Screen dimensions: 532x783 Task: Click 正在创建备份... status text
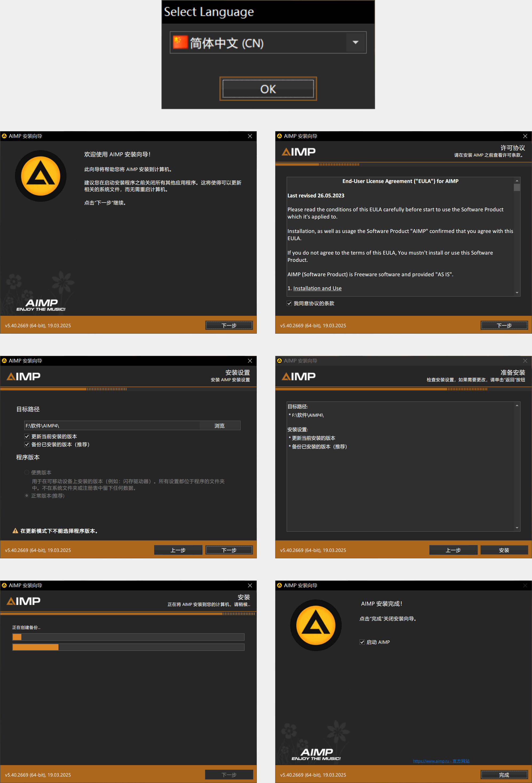click(x=26, y=627)
